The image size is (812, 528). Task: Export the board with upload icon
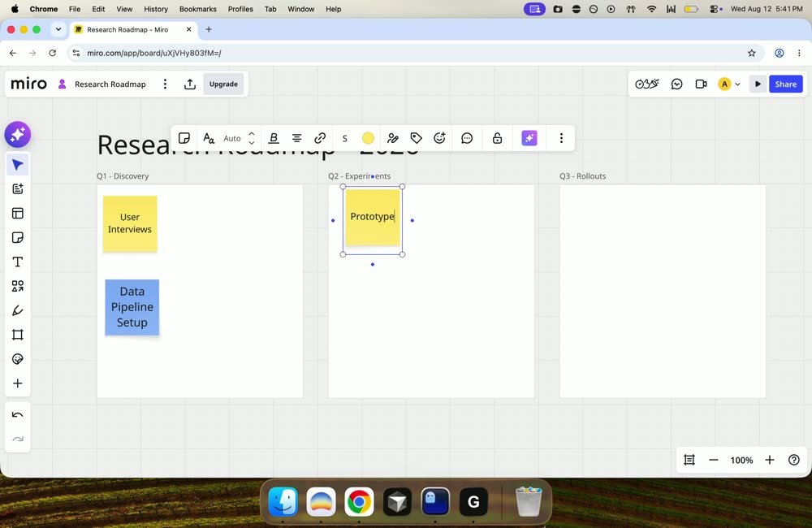pos(190,84)
